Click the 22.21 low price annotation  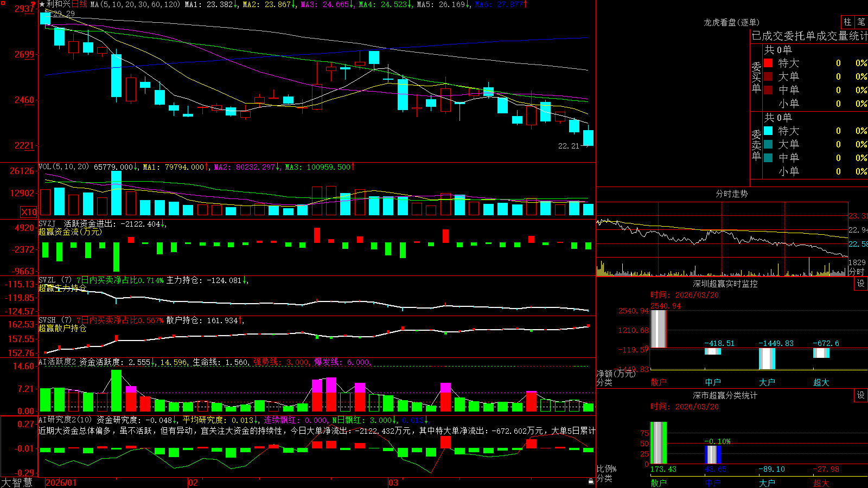pos(569,146)
